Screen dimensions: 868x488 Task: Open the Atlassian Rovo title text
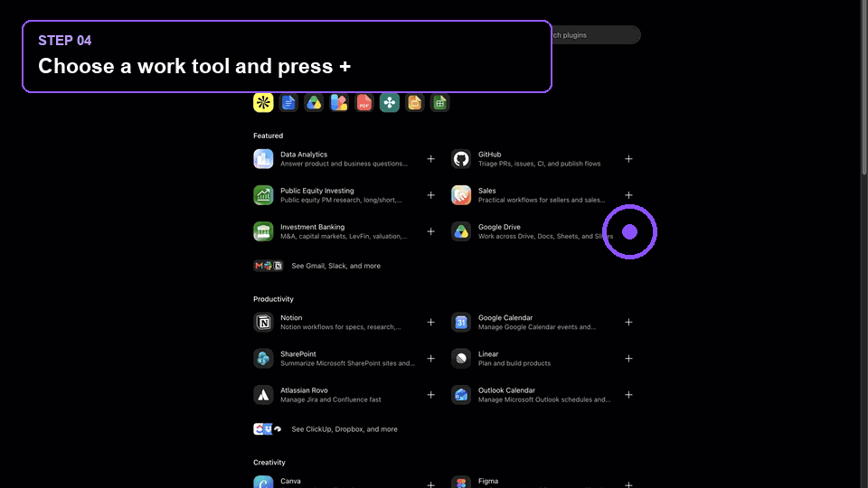coord(304,390)
